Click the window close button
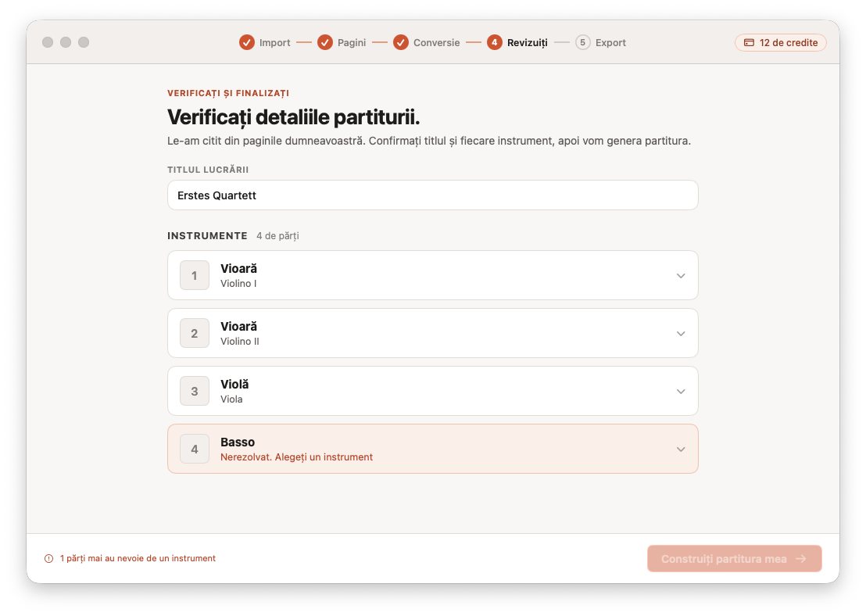 pos(48,42)
